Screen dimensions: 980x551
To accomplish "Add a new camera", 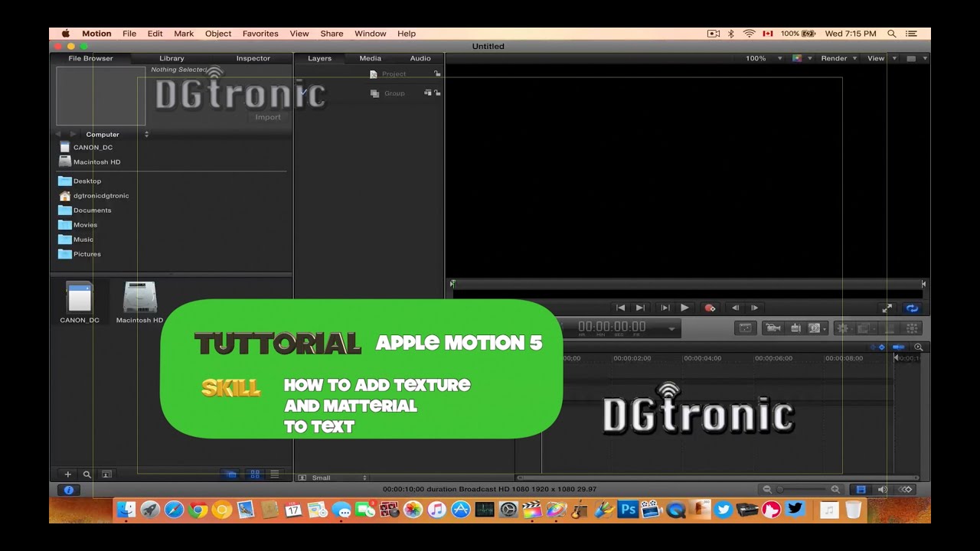I will tap(773, 328).
